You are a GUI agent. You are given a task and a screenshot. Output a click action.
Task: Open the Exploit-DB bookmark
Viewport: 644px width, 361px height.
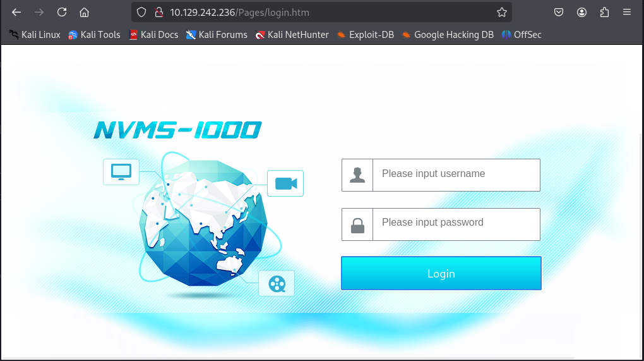click(x=365, y=35)
